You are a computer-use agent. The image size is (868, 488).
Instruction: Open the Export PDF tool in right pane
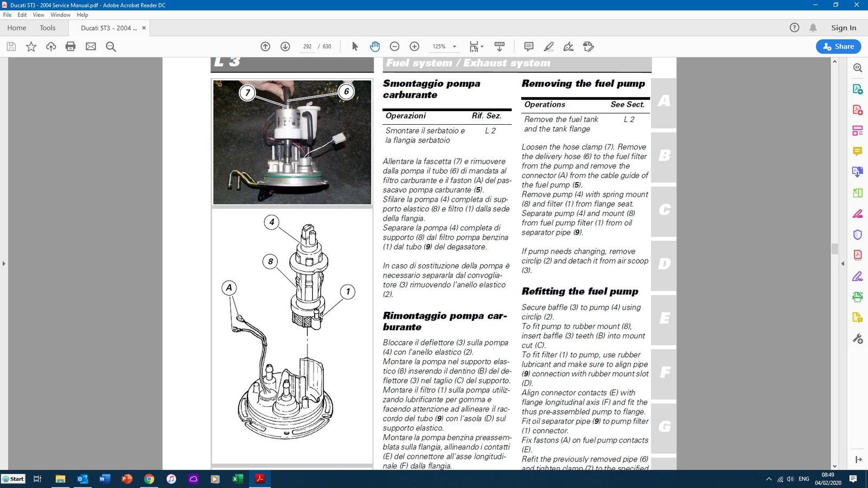(858, 89)
